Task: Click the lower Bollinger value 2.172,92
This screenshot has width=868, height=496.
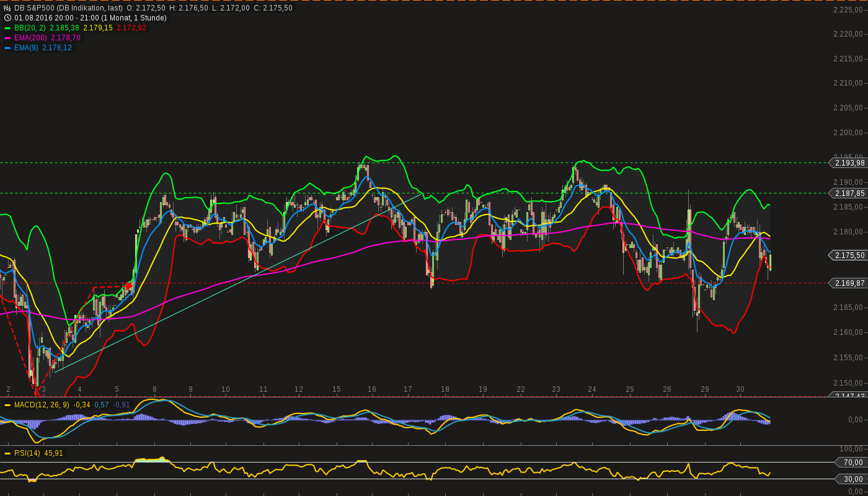Action: 131,28
